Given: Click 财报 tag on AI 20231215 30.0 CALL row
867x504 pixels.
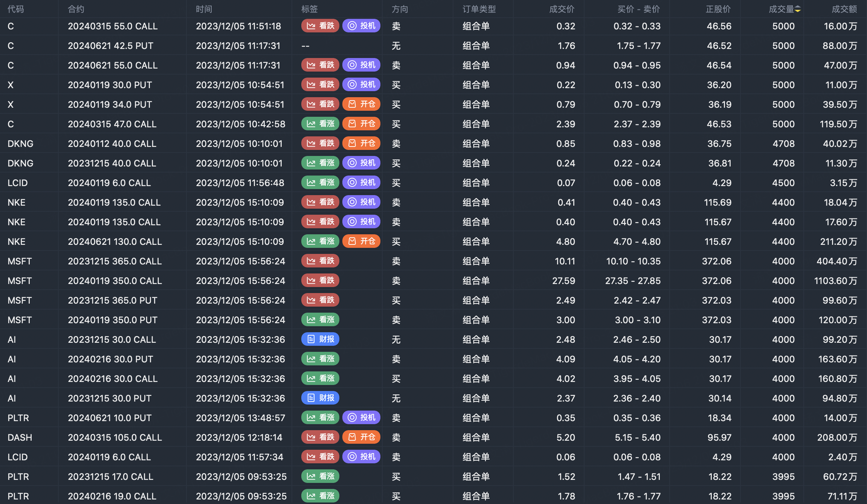Looking at the screenshot, I should pos(320,339).
